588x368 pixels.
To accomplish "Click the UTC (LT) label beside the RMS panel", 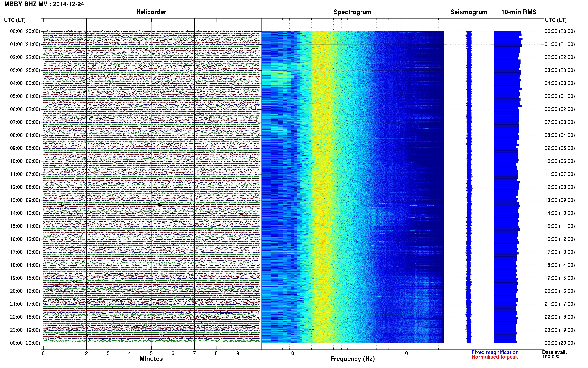I will (556, 20).
